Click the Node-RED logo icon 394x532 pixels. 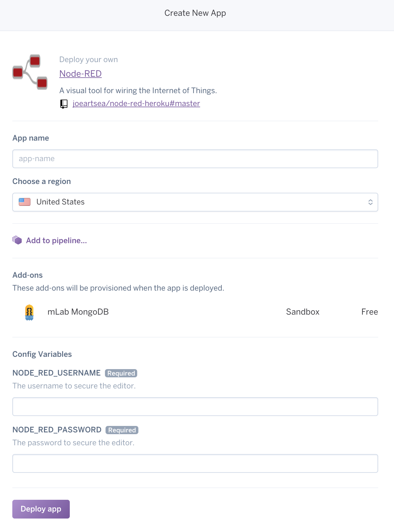click(x=30, y=72)
